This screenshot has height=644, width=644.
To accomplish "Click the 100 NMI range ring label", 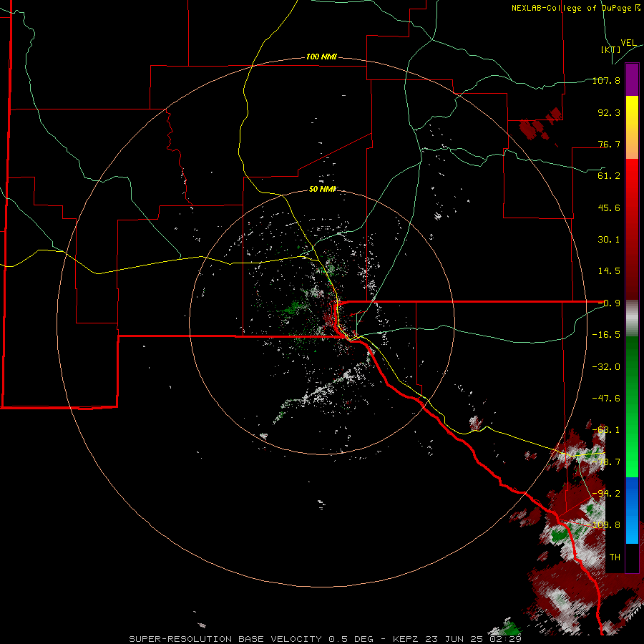I will tap(321, 57).
